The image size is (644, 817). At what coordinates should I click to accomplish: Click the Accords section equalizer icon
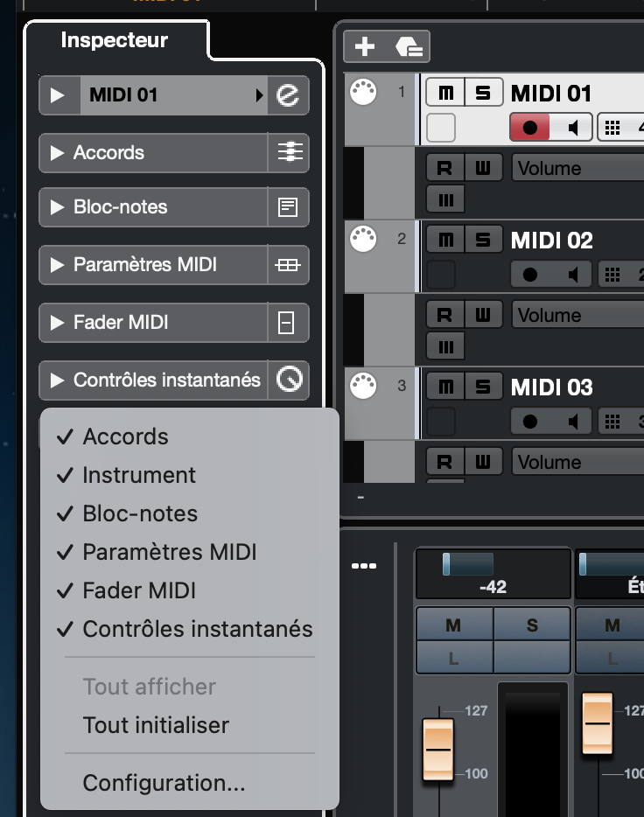[x=288, y=153]
